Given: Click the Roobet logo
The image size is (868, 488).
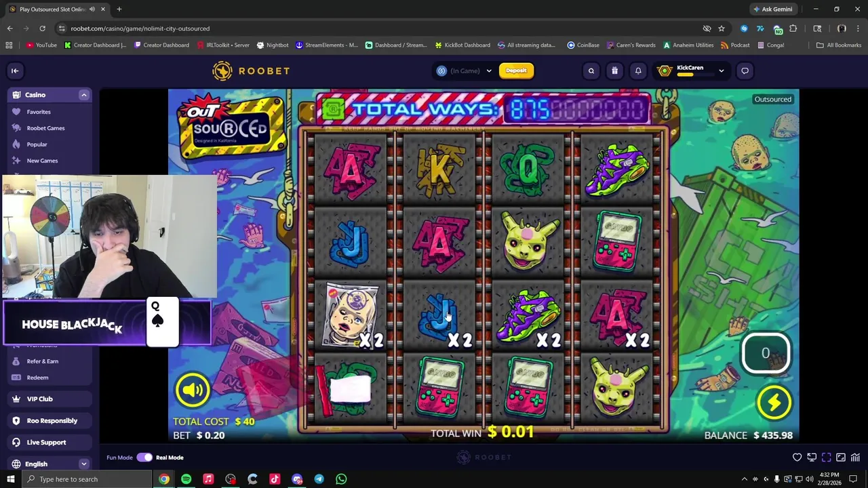Looking at the screenshot, I should click(251, 70).
